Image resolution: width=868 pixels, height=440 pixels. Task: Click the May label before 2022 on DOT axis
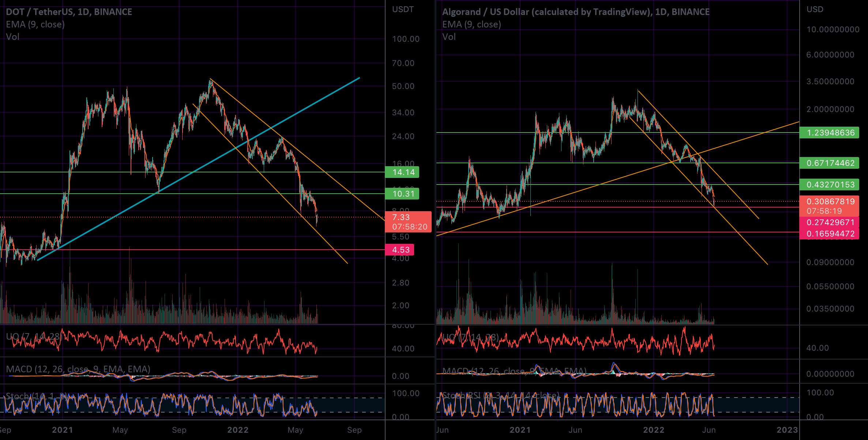pos(120,430)
